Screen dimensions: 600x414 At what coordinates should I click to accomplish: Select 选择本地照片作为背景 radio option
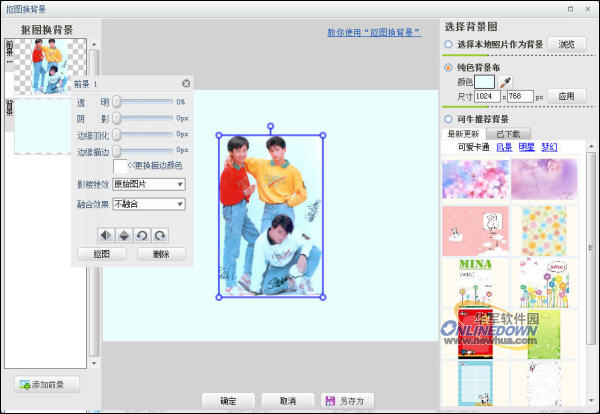448,44
